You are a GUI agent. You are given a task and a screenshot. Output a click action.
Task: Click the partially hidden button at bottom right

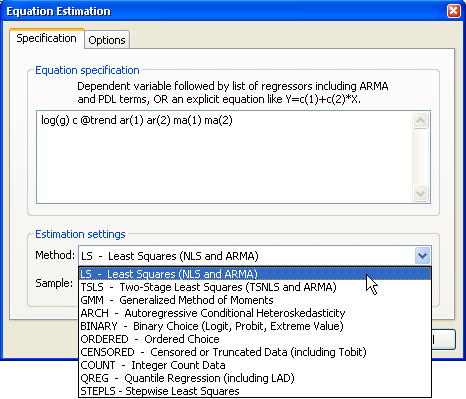444,339
